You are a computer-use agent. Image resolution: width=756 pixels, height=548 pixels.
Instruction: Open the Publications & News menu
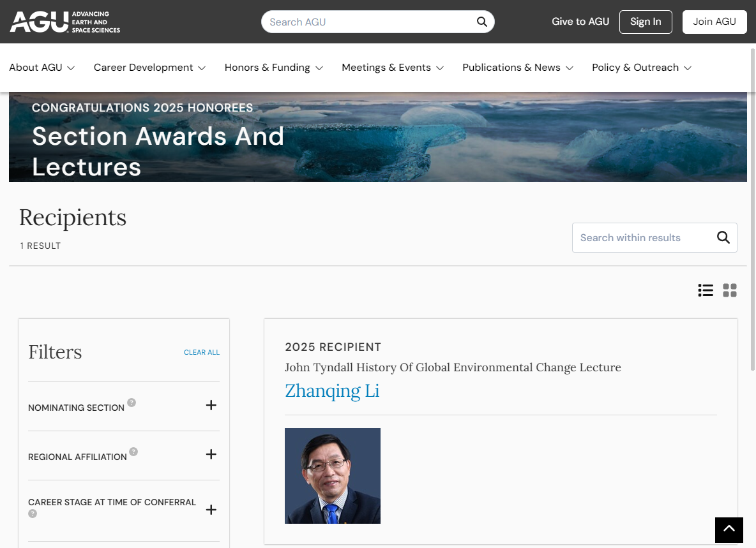[518, 68]
